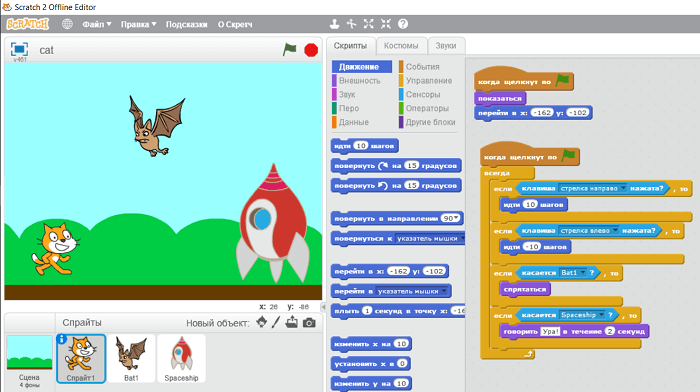The height and width of the screenshot is (392, 700).
Task: Open О Скретч menu item
Action: click(235, 25)
